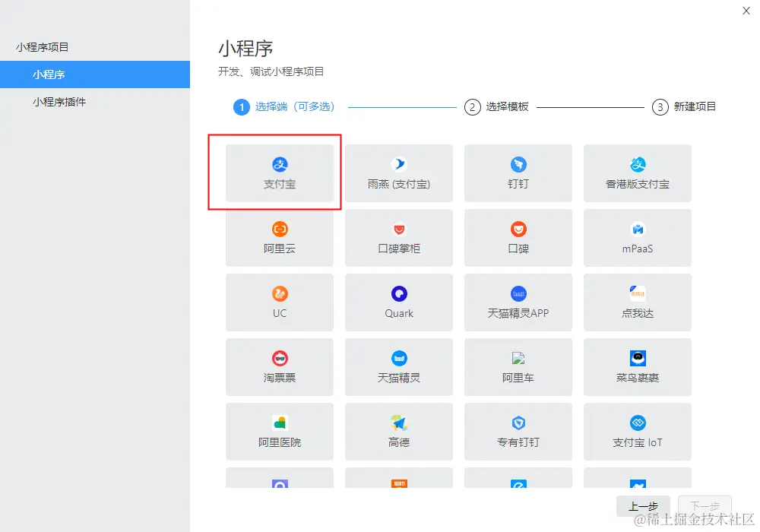Click the 下一步 button
The height and width of the screenshot is (532, 760).
[705, 506]
